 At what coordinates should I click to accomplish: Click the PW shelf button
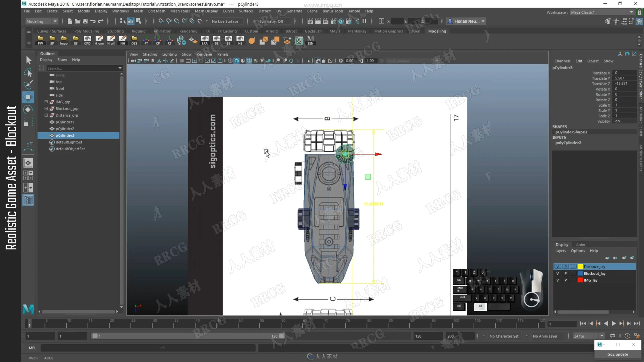tap(40, 40)
